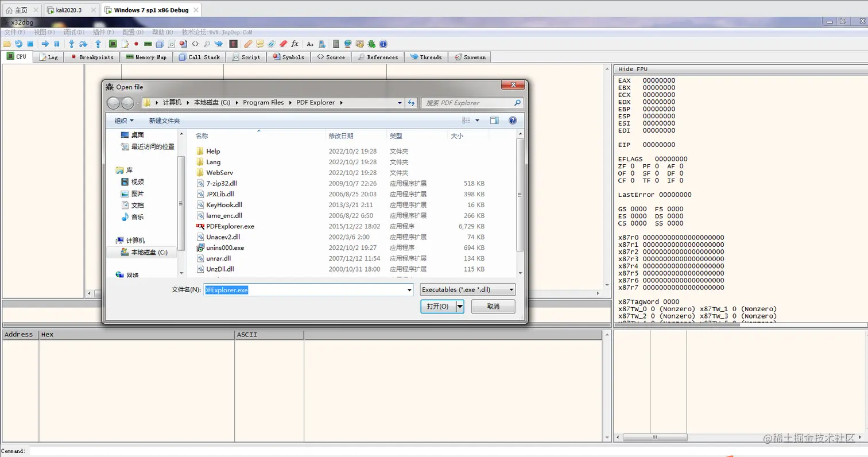The image size is (868, 457).
Task: Click the Hide FPU button
Action: click(633, 69)
